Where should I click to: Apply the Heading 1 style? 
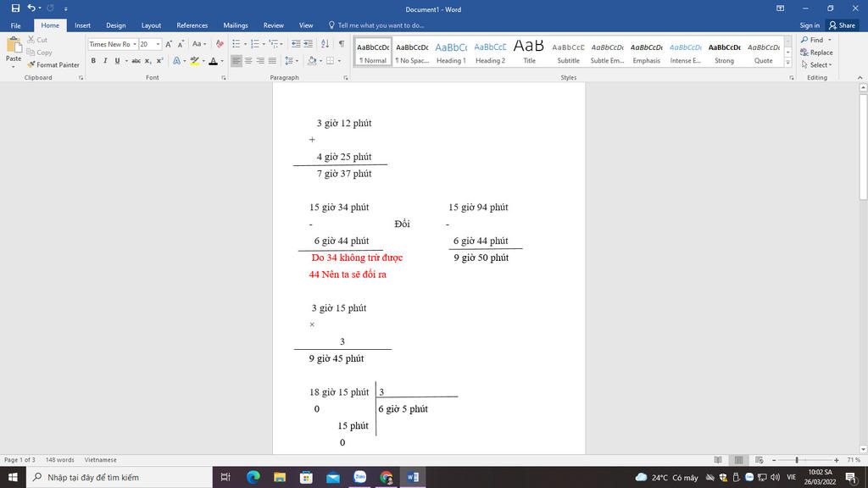(x=451, y=52)
